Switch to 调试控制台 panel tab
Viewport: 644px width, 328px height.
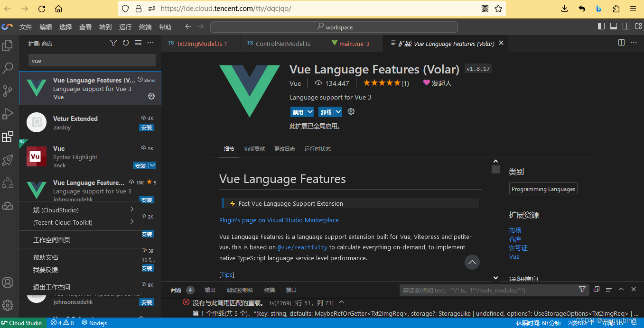240,290
